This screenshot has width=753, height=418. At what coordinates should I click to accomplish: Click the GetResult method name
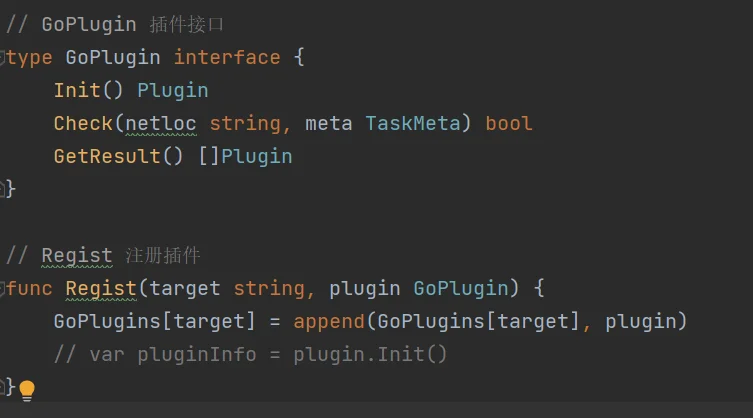pos(107,157)
